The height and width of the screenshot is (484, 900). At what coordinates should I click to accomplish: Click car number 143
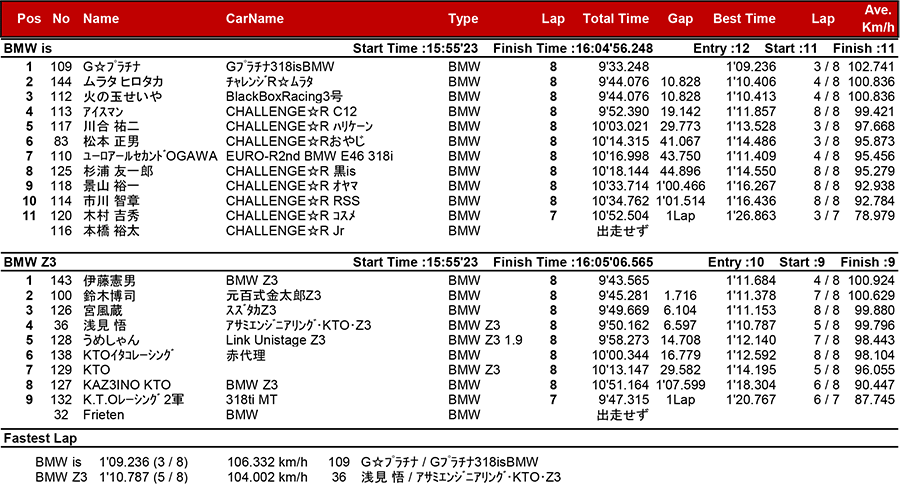point(61,281)
